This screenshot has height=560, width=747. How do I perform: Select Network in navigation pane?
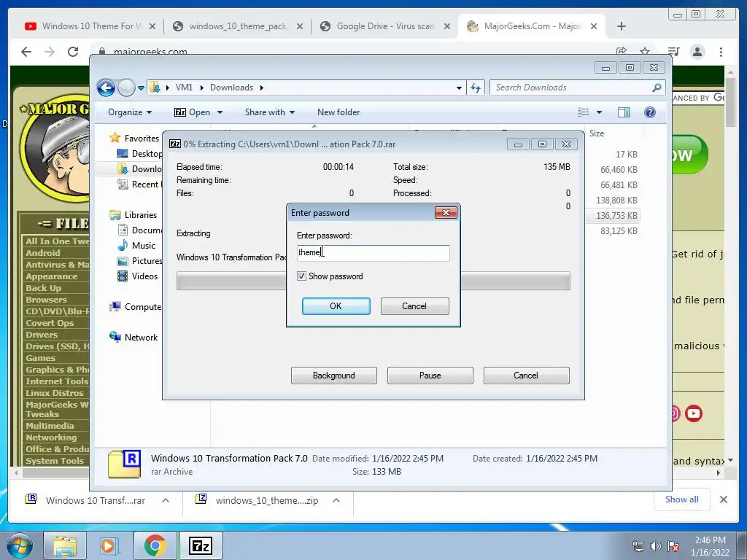click(141, 337)
